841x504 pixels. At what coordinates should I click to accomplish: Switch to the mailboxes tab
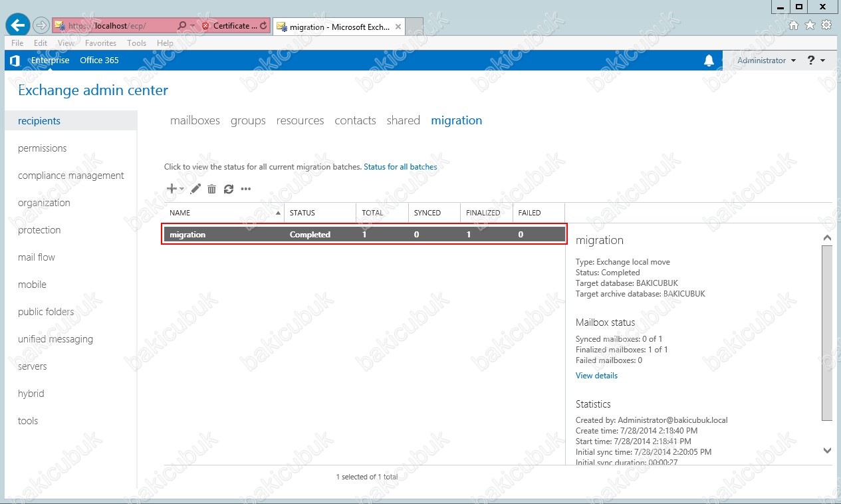(x=195, y=120)
